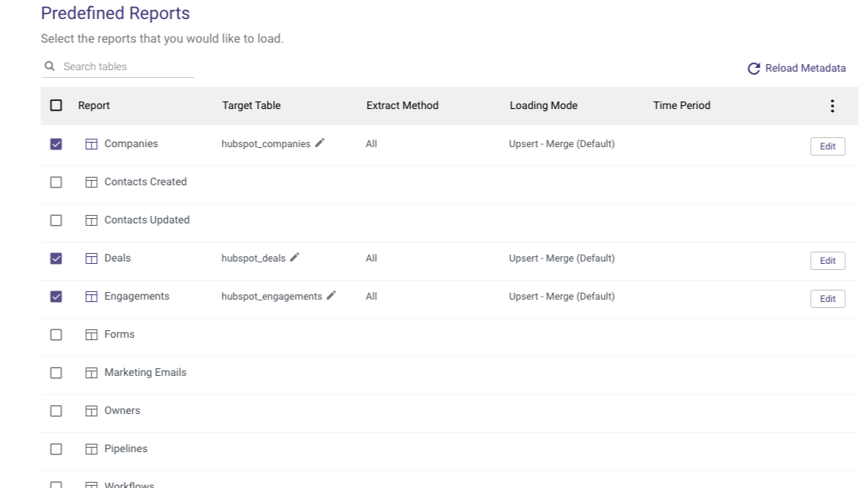The height and width of the screenshot is (488, 868).
Task: Click the Reload Metadata link
Action: tap(805, 69)
